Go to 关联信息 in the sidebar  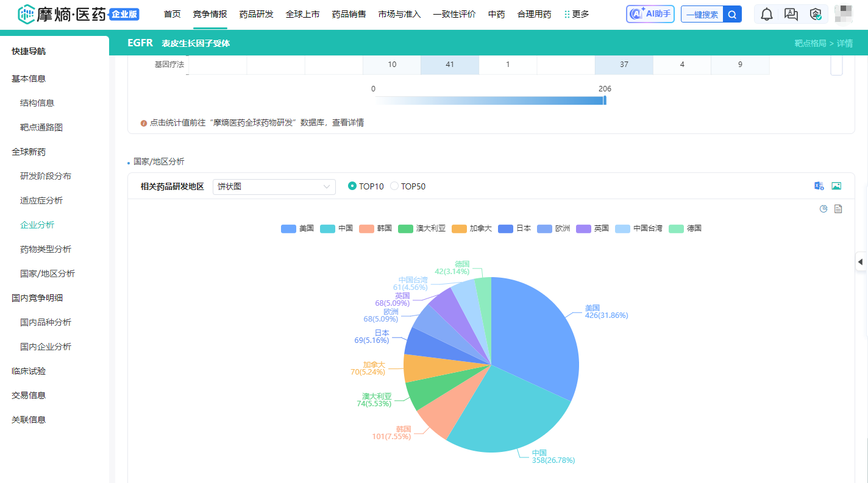tap(29, 420)
